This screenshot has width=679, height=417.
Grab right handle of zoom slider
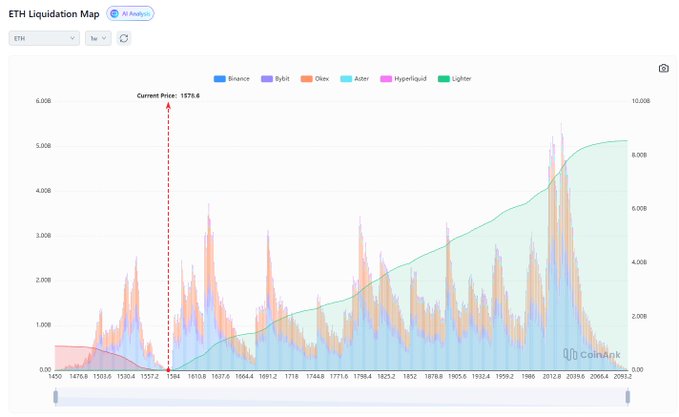pyautogui.click(x=627, y=397)
